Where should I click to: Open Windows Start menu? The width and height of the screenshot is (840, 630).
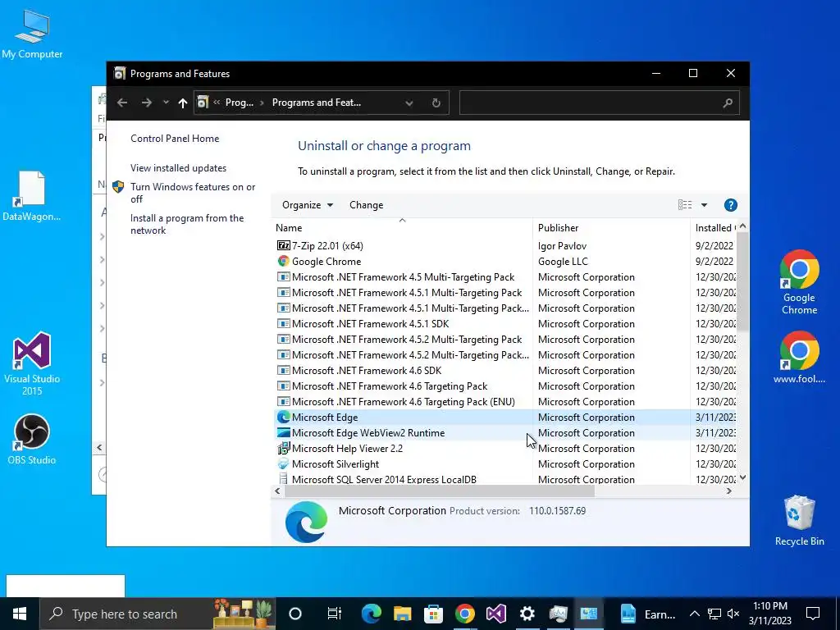20,614
